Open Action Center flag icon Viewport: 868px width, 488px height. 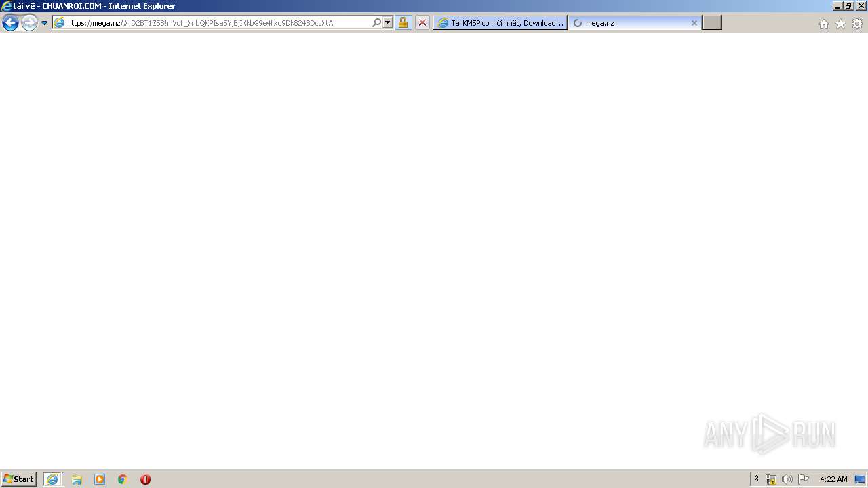point(804,479)
